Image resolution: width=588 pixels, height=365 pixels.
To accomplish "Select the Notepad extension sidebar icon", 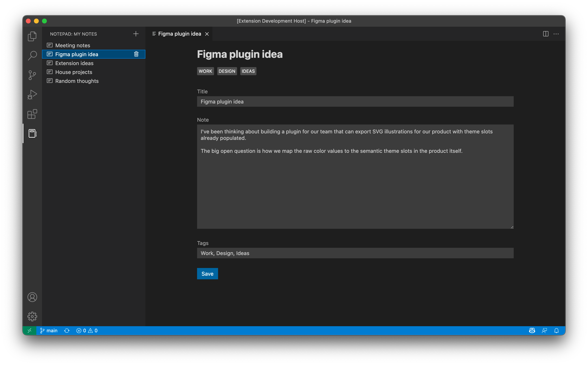I will pos(32,134).
